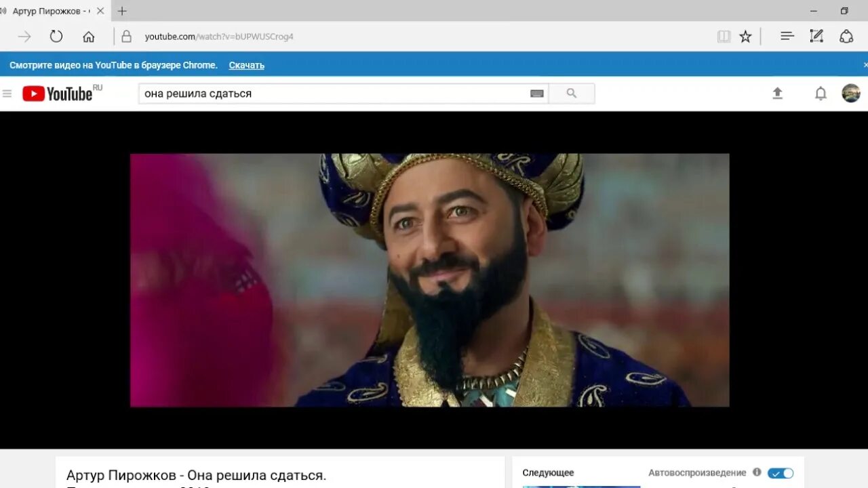Go forward with the arrow button
The image size is (868, 488).
pyautogui.click(x=24, y=37)
